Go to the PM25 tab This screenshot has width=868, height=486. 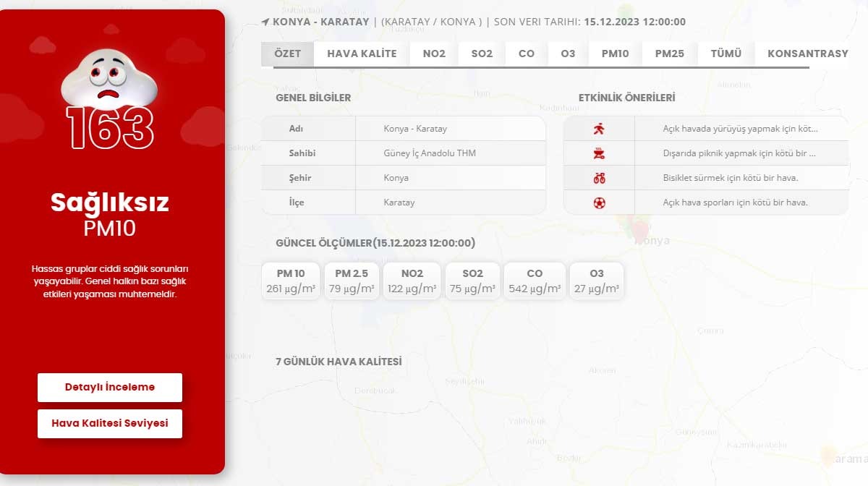click(x=669, y=54)
